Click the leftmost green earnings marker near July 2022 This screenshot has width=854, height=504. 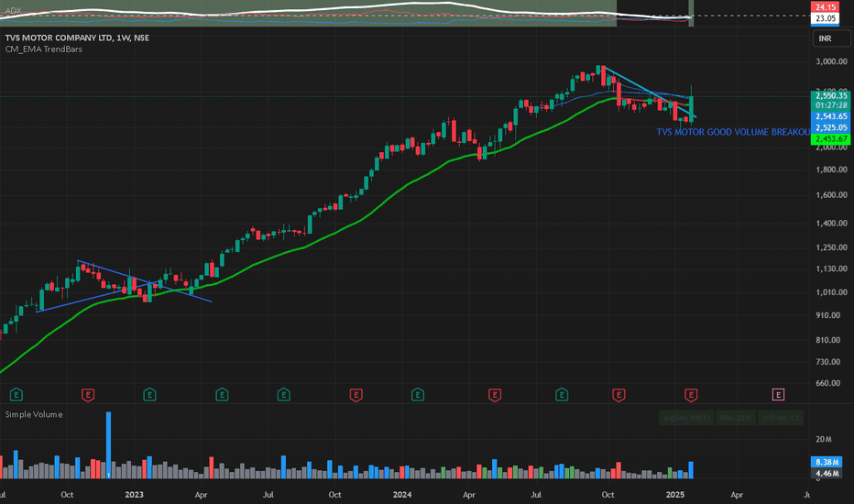coord(16,394)
